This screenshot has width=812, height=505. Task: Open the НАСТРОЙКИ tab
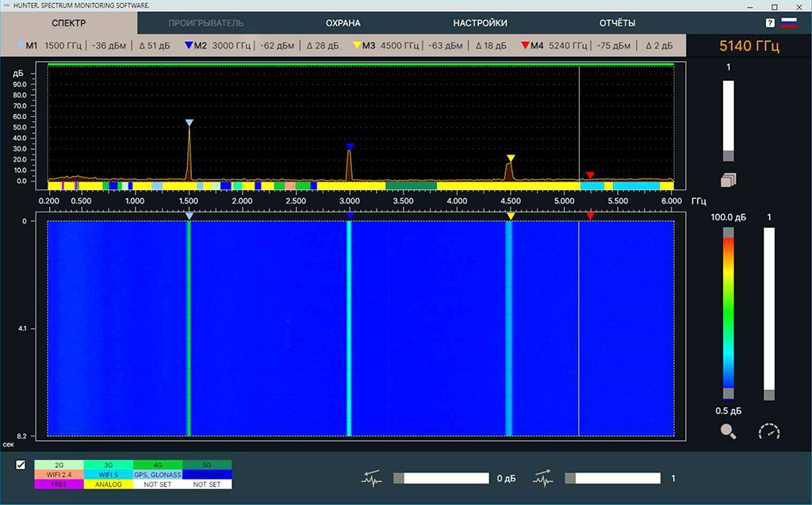(480, 23)
